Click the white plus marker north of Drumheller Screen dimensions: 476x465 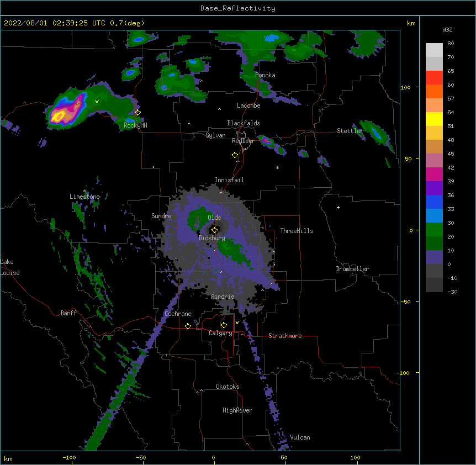tap(338, 207)
